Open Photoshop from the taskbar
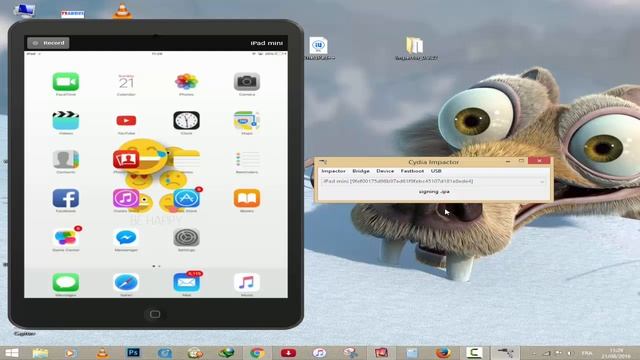Screen dimensions: 640x360 coord(133,353)
